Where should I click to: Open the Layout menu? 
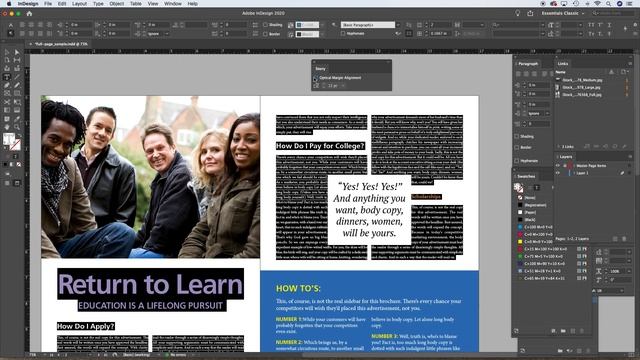click(x=79, y=4)
